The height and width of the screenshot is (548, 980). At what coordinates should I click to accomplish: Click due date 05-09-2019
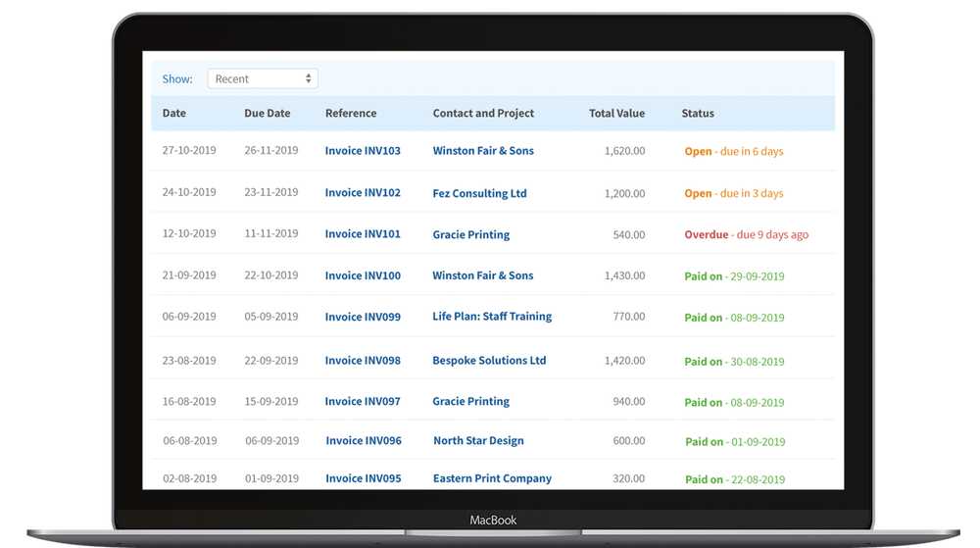click(271, 317)
